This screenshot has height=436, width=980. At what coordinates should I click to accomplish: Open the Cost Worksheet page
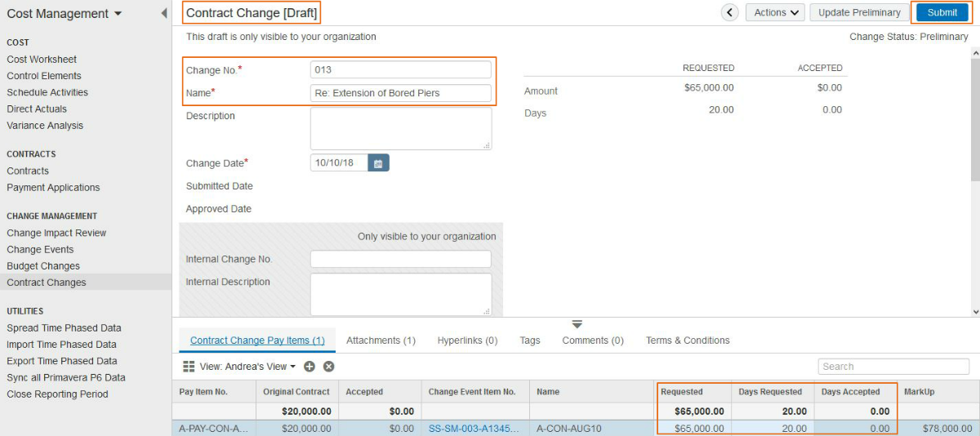coord(42,60)
